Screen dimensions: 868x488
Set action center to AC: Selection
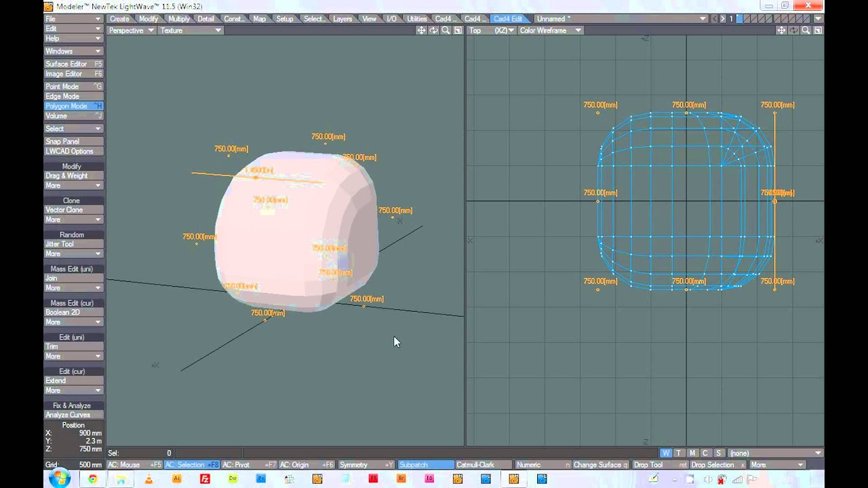[x=192, y=465]
